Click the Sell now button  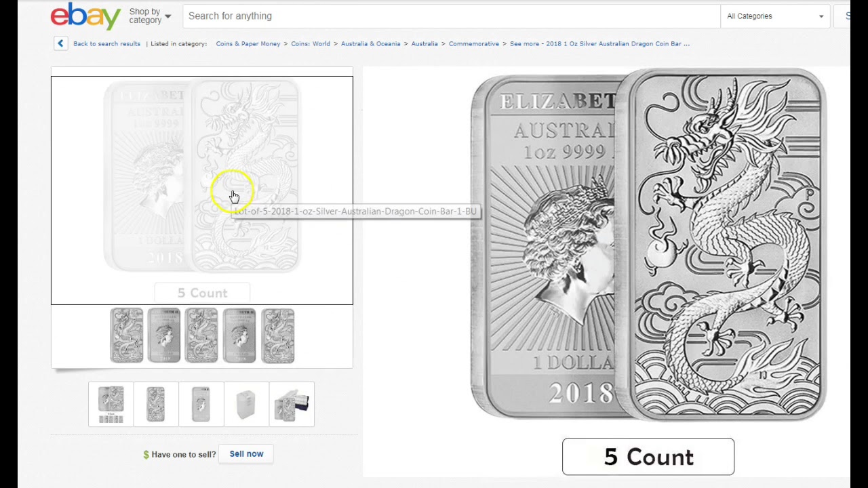246,454
